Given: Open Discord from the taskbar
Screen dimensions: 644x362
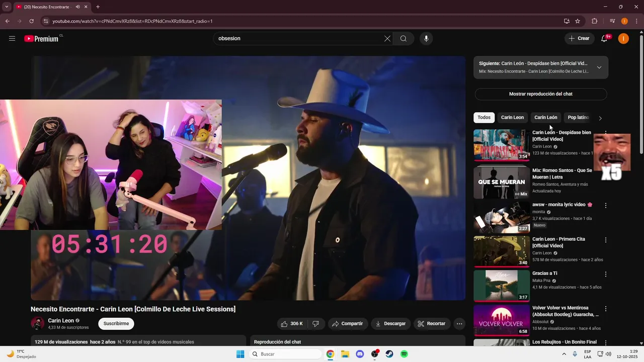Looking at the screenshot, I should [x=360, y=354].
